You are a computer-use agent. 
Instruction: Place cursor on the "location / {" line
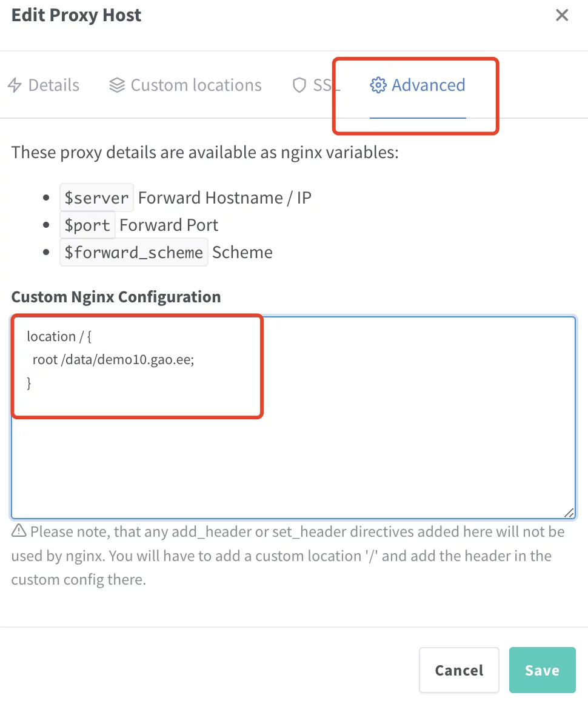click(59, 337)
